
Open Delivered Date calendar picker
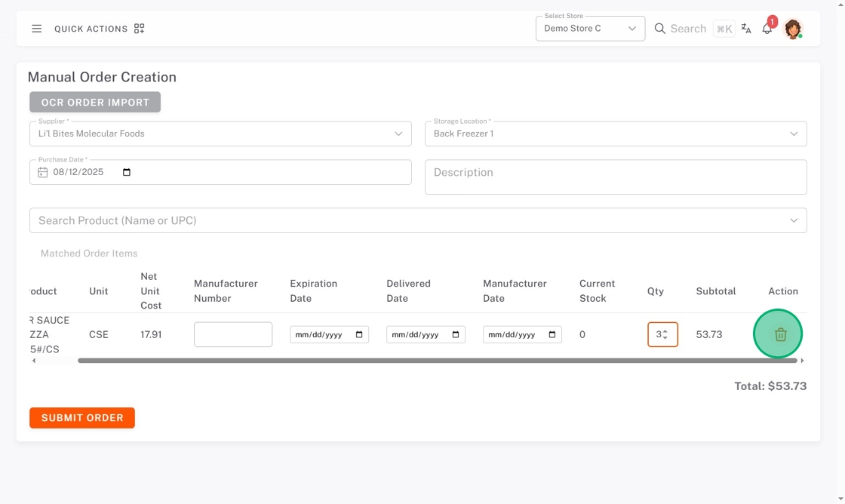click(x=456, y=334)
